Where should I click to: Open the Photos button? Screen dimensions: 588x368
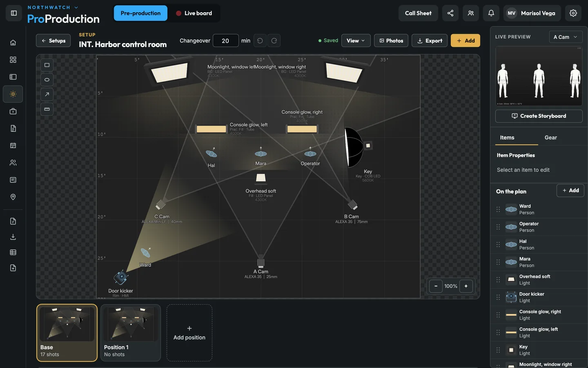(x=391, y=40)
